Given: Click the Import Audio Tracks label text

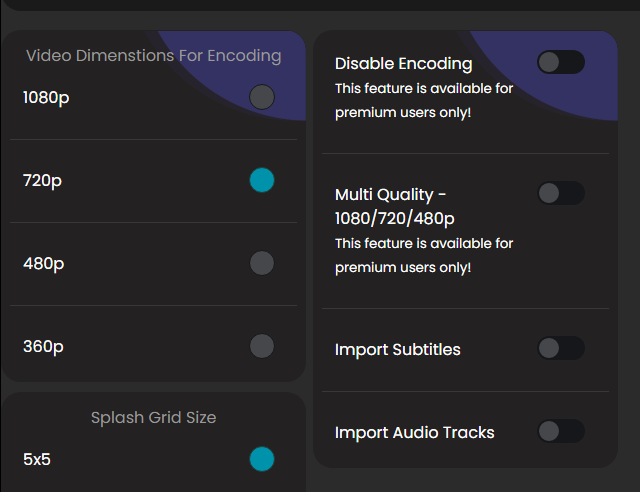Looking at the screenshot, I should (415, 432).
